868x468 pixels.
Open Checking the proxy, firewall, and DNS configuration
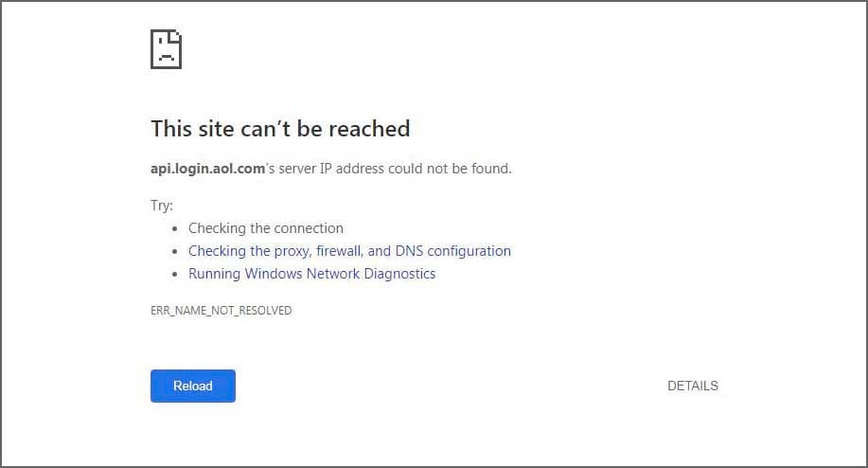coord(349,251)
